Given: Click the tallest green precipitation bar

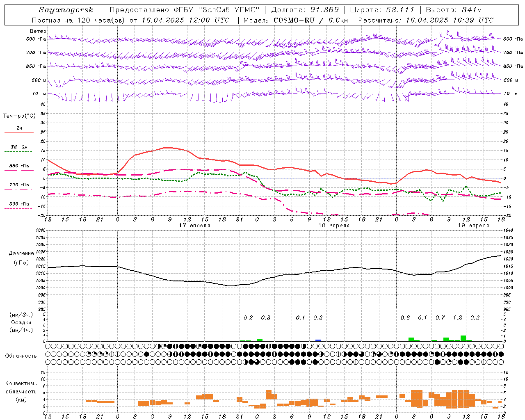Looking at the screenshot, I should (463, 338).
